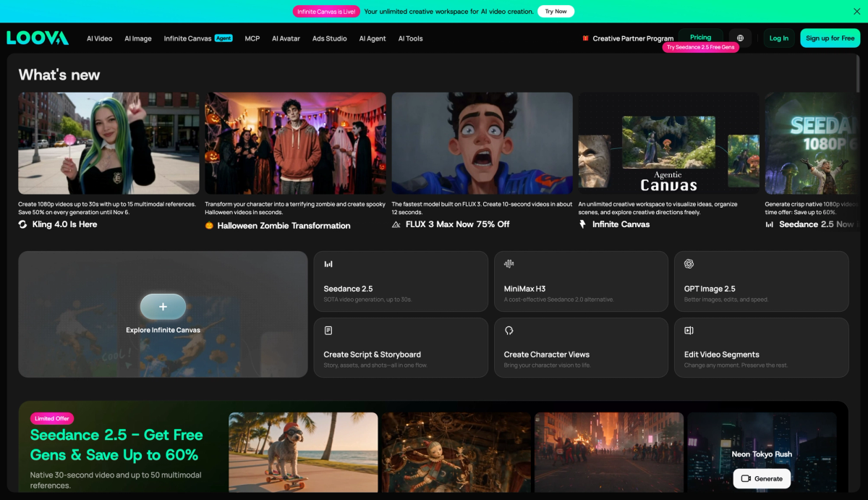Open the FLUX 3 shocked cartoon thumbnail

482,143
